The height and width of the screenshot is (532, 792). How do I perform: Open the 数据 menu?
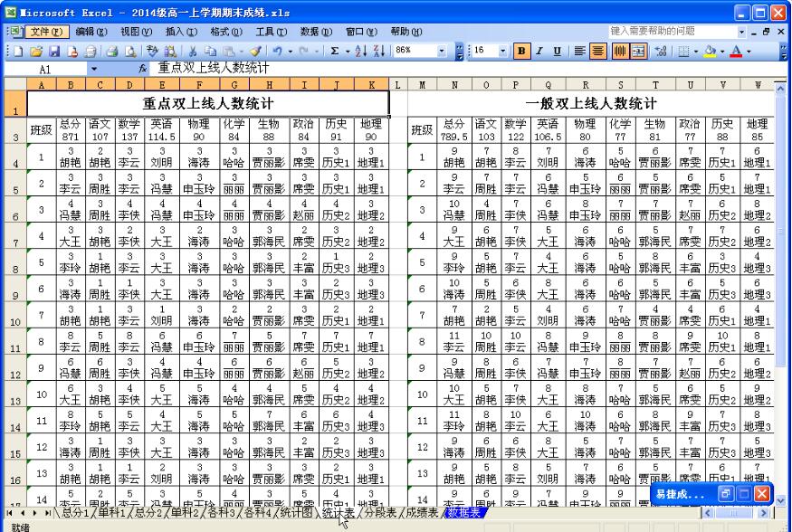(316, 32)
